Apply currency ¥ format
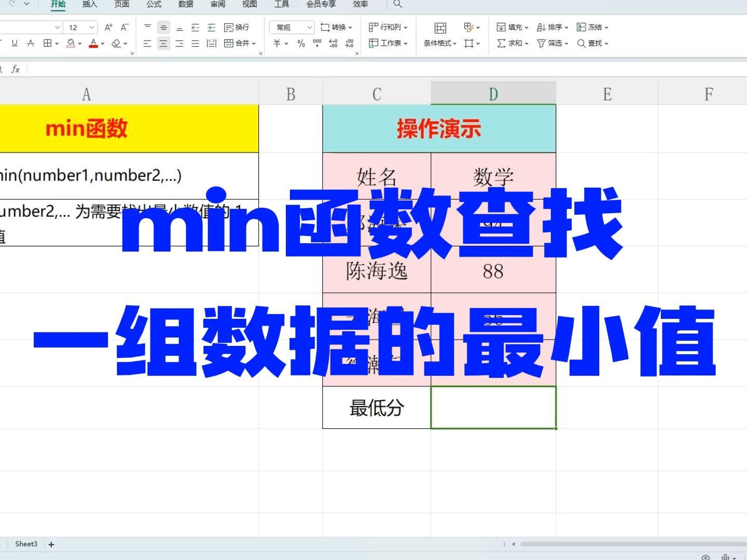The image size is (747, 560). pyautogui.click(x=277, y=43)
